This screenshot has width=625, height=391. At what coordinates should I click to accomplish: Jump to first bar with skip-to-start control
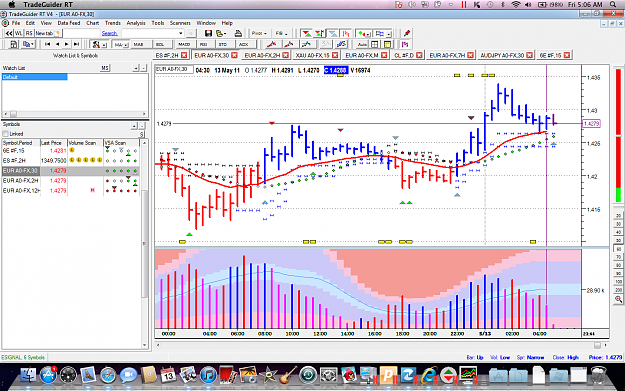[x=47, y=44]
